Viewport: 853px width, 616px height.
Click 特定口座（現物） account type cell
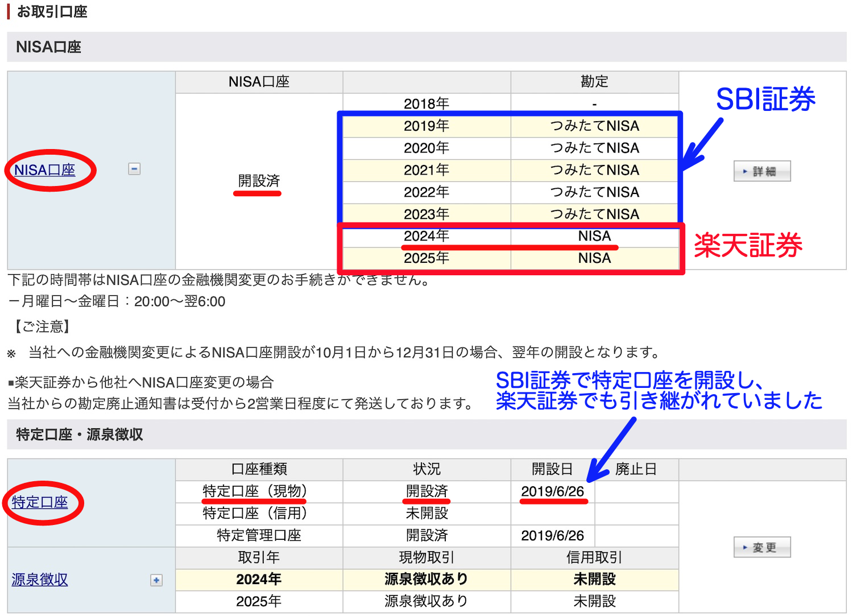click(x=259, y=491)
